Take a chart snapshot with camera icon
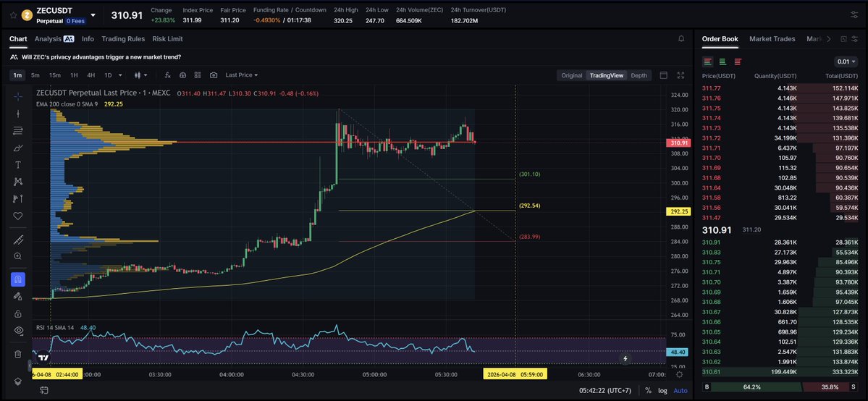868x401 pixels. (214, 75)
